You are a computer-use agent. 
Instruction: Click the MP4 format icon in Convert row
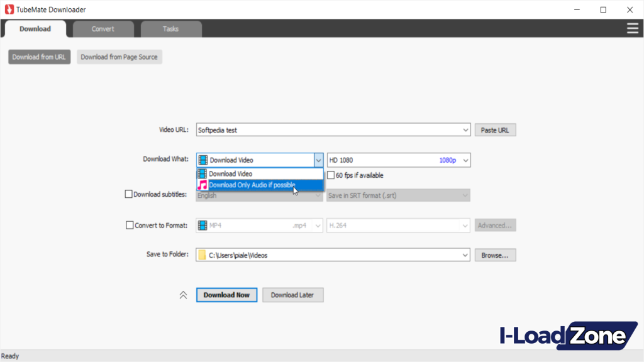(x=204, y=225)
